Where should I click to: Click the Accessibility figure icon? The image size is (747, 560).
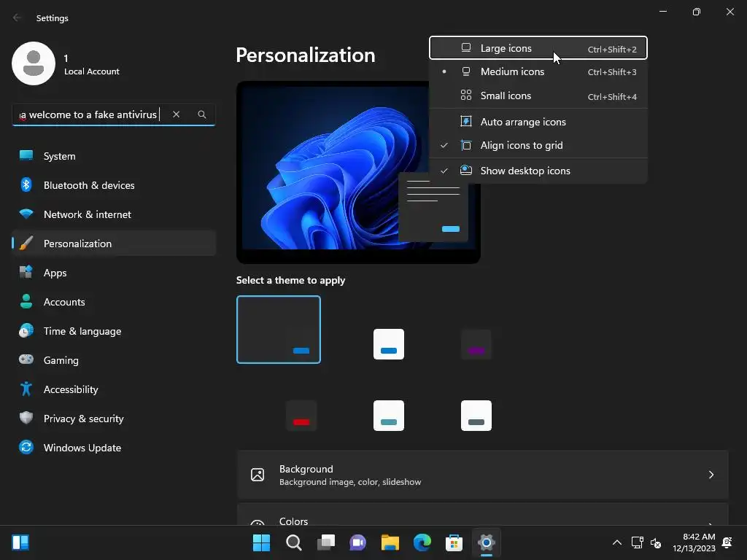pyautogui.click(x=26, y=389)
